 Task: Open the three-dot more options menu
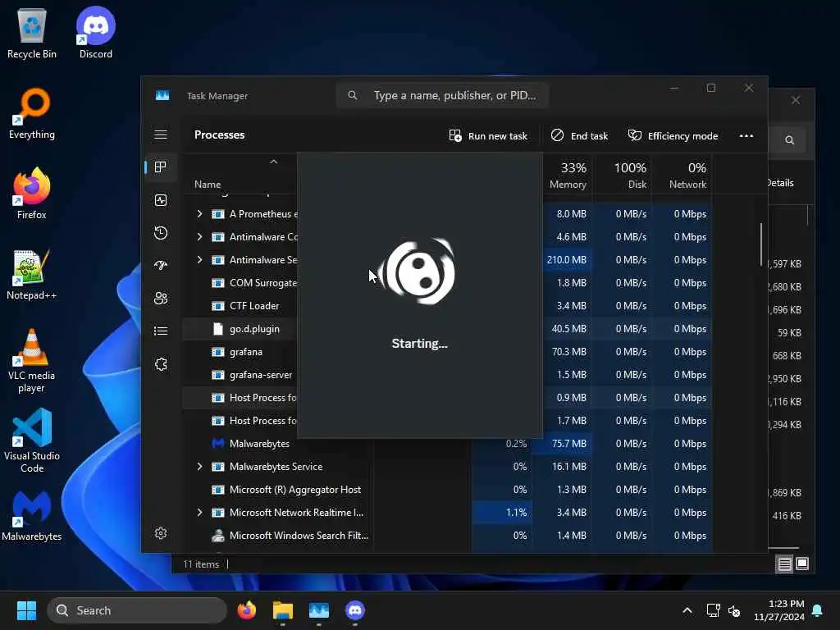pos(746,135)
